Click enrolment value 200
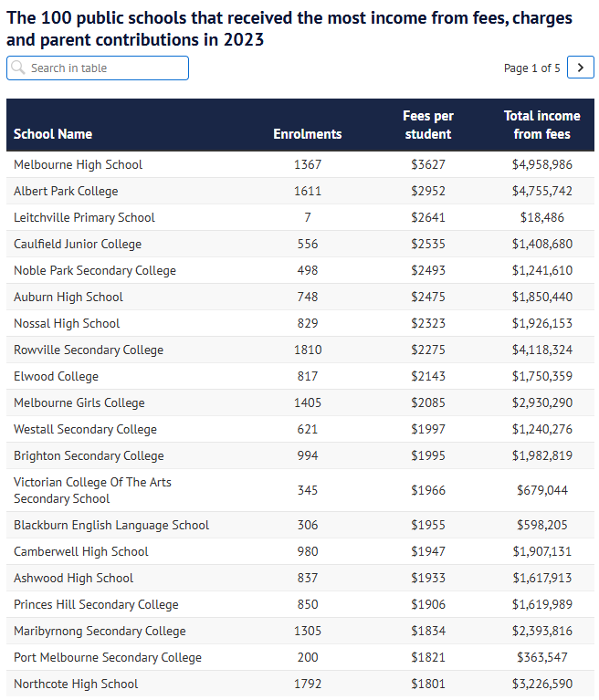Image resolution: width=599 pixels, height=700 pixels. [x=308, y=658]
